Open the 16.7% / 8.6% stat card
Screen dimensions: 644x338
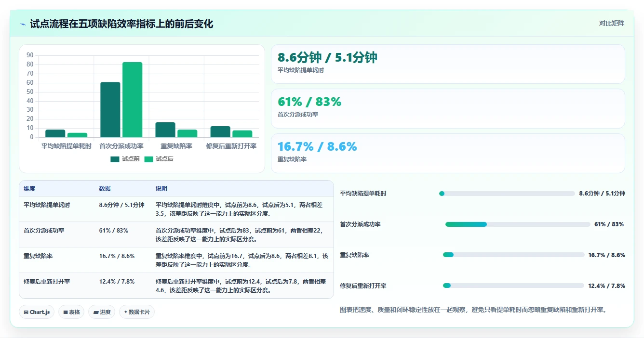pyautogui.click(x=448, y=153)
